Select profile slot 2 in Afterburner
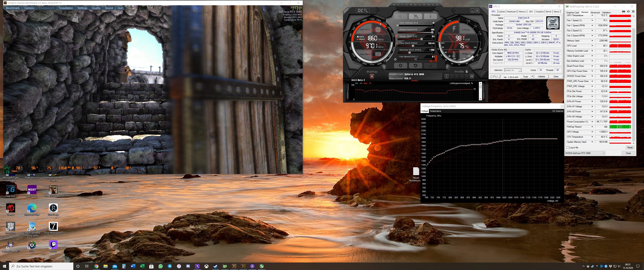644x270 pixels. (x=452, y=76)
